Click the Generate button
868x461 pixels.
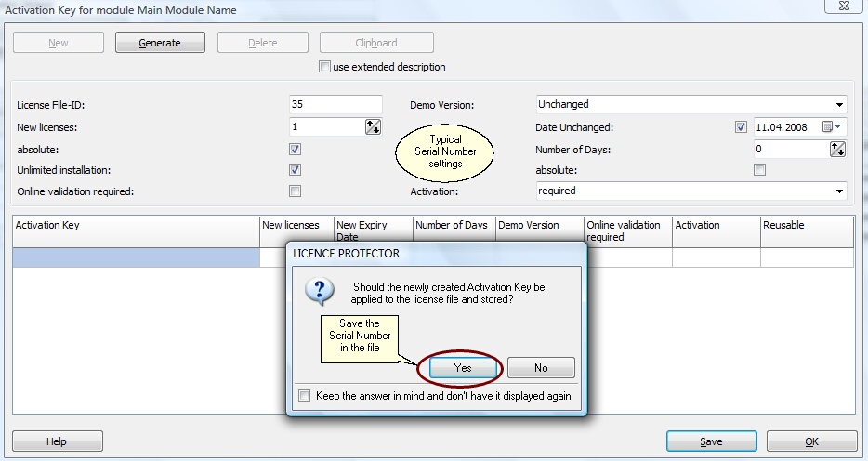point(160,43)
